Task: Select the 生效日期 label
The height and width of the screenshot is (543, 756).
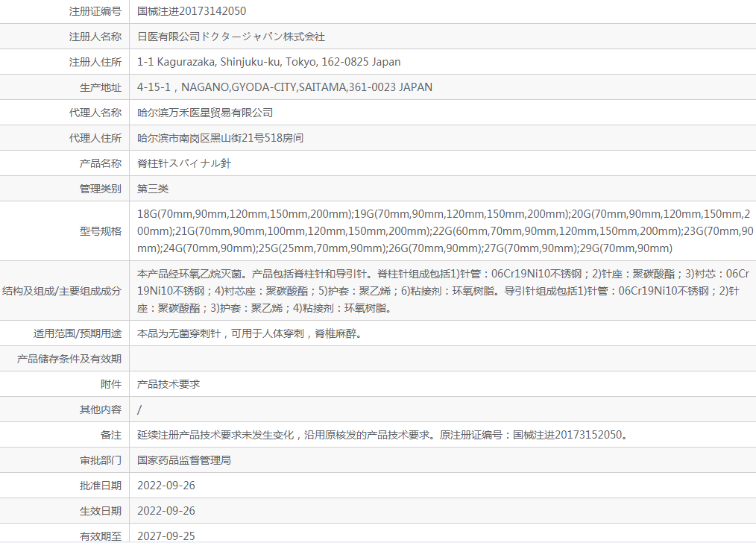Action: [x=101, y=511]
